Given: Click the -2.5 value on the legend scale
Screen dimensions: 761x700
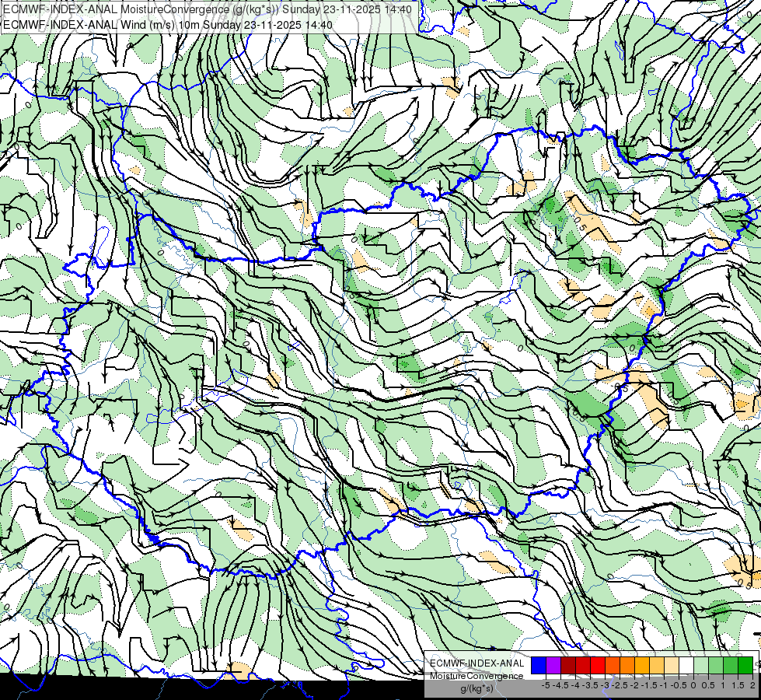Looking at the screenshot, I should click(620, 685).
